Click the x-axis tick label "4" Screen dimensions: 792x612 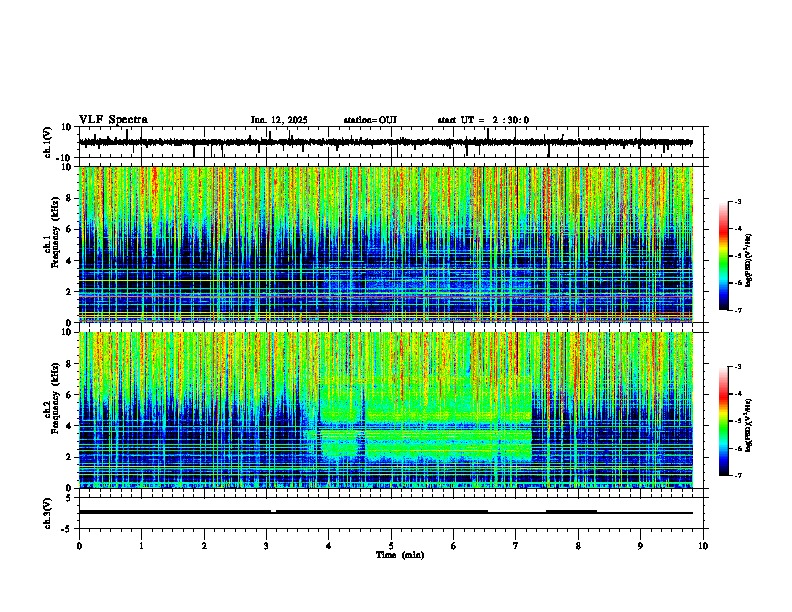coord(329,546)
